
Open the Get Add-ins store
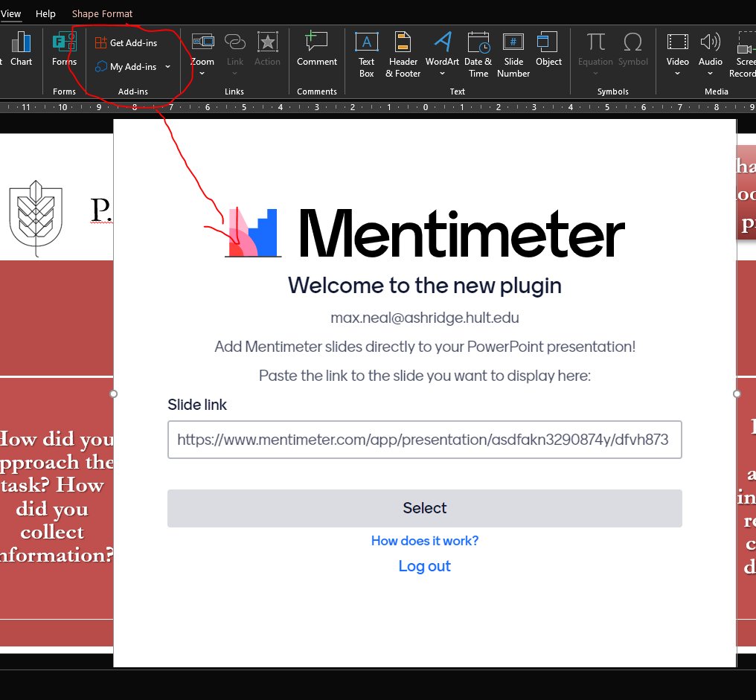point(126,43)
